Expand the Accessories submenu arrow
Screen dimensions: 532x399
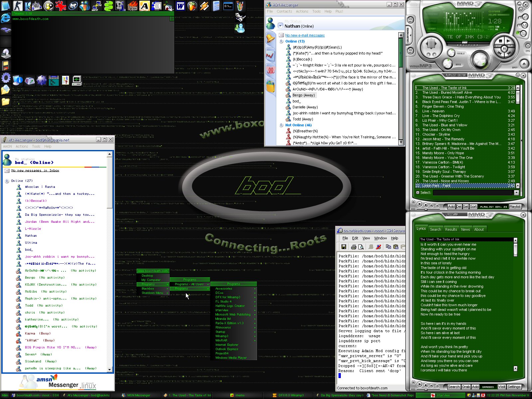tap(255, 289)
